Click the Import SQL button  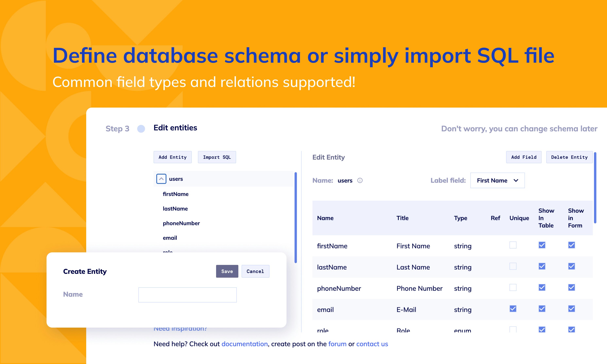click(217, 157)
